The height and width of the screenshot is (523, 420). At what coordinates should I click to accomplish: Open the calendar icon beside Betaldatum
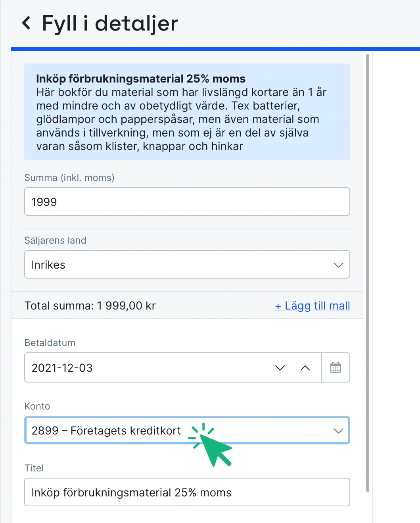click(x=336, y=367)
